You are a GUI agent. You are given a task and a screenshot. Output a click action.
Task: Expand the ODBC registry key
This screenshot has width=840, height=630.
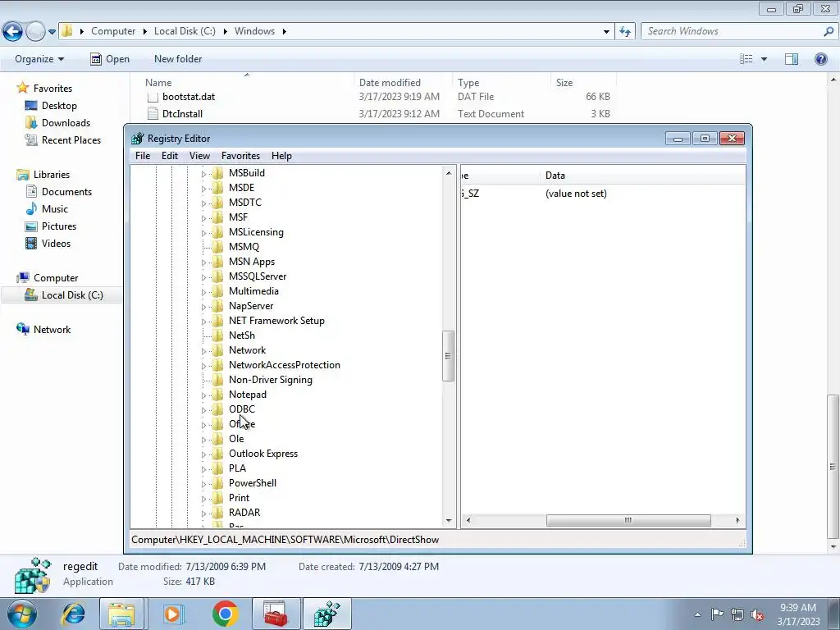coord(203,410)
